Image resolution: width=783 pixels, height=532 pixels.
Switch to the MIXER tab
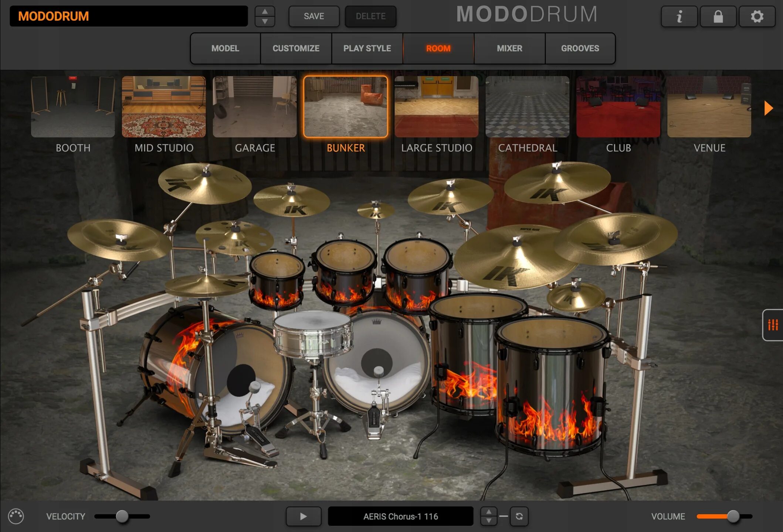tap(509, 48)
